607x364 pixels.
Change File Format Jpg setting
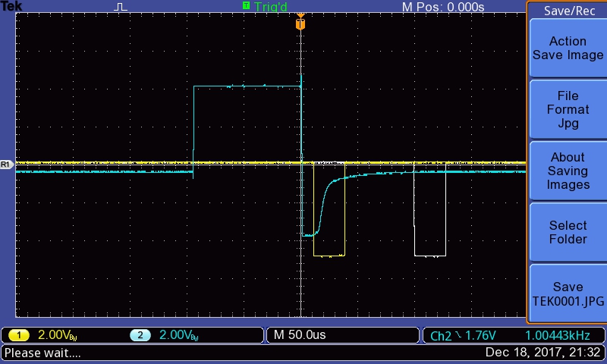click(568, 109)
